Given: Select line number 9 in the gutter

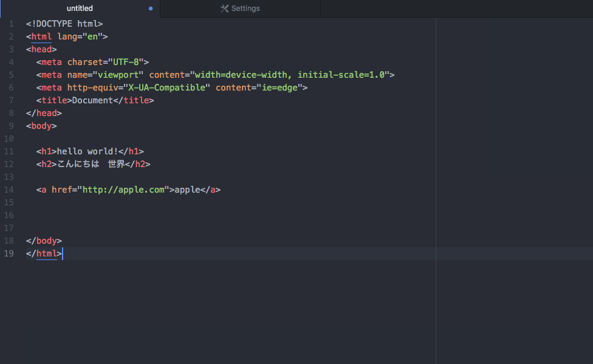Looking at the screenshot, I should [x=12, y=126].
